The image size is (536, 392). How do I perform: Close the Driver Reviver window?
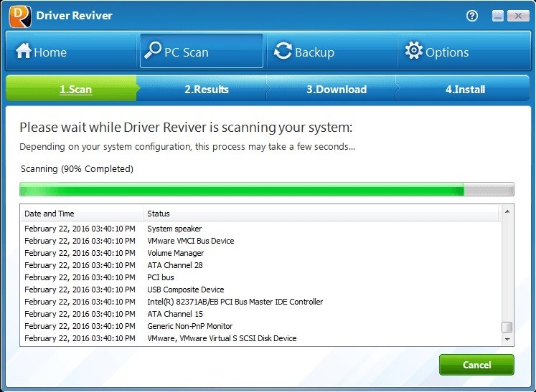pos(518,16)
